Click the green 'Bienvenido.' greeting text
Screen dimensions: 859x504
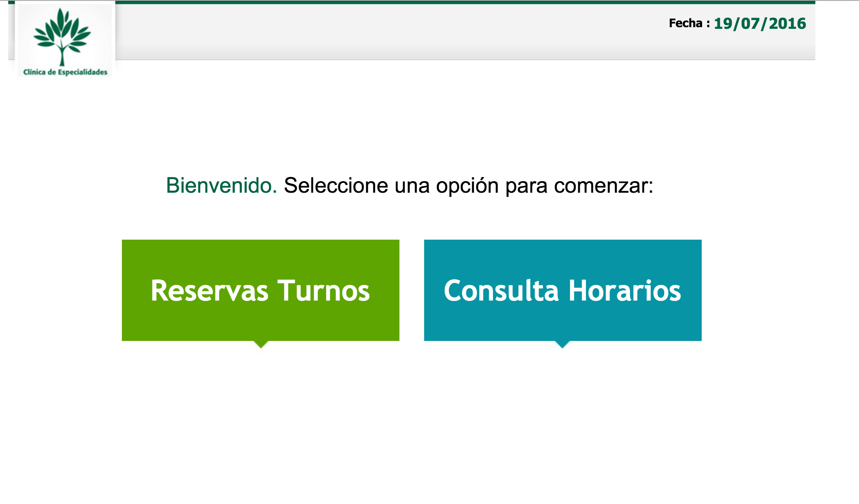221,185
